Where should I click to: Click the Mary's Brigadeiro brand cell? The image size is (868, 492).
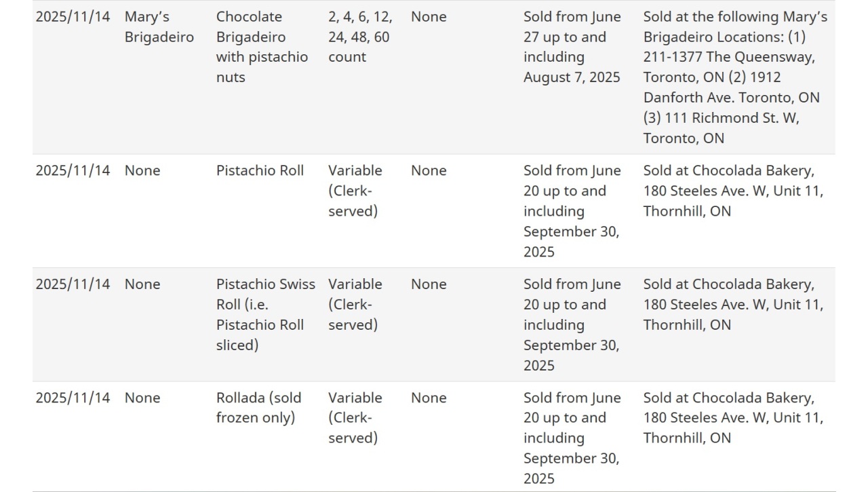point(159,26)
